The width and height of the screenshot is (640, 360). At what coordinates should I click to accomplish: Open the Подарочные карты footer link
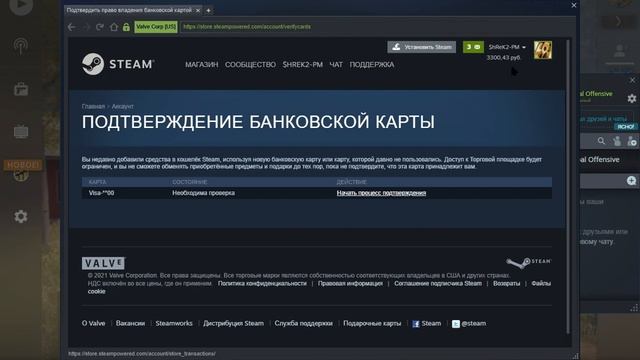(372, 323)
